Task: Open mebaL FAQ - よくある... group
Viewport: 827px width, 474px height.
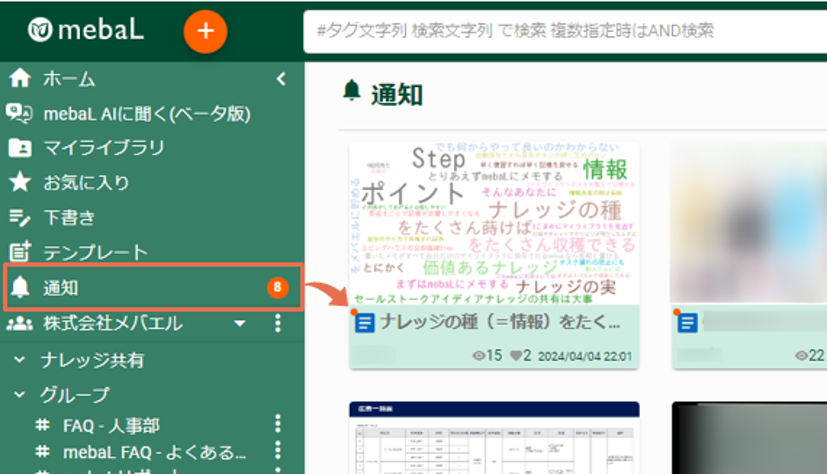Action: (155, 452)
